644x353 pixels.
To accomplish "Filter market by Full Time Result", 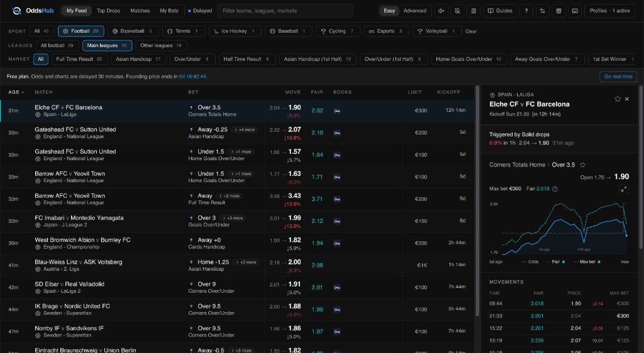I will click(x=79, y=59).
